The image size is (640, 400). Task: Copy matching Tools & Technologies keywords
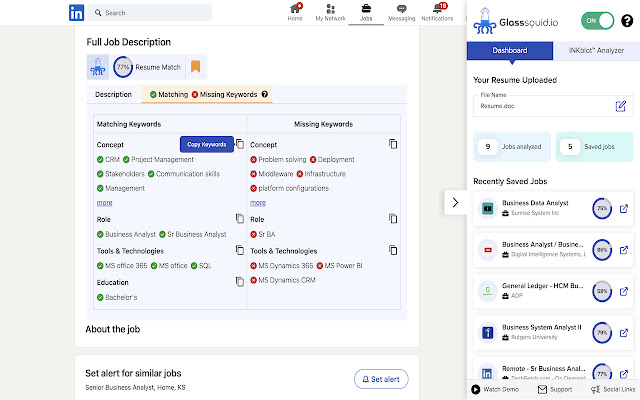(x=240, y=250)
